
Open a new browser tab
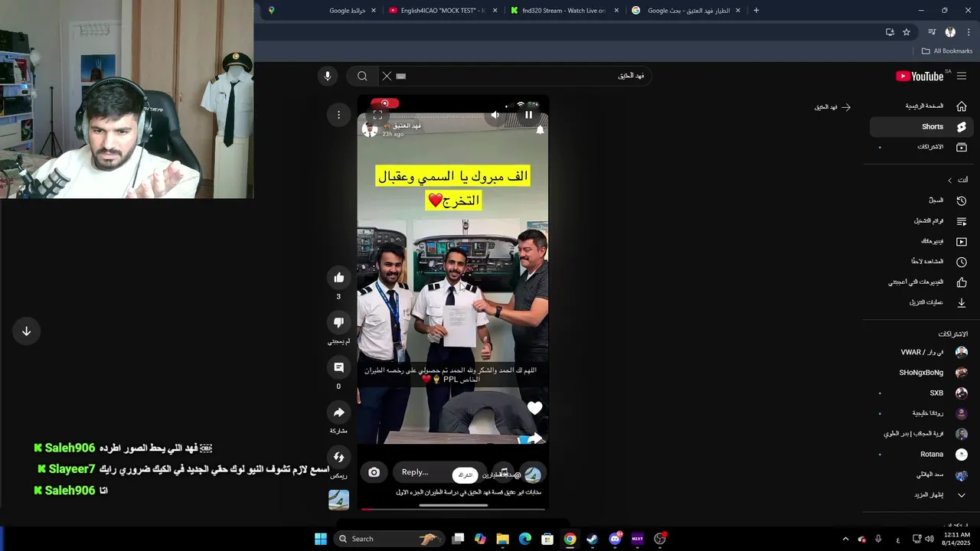756,11
